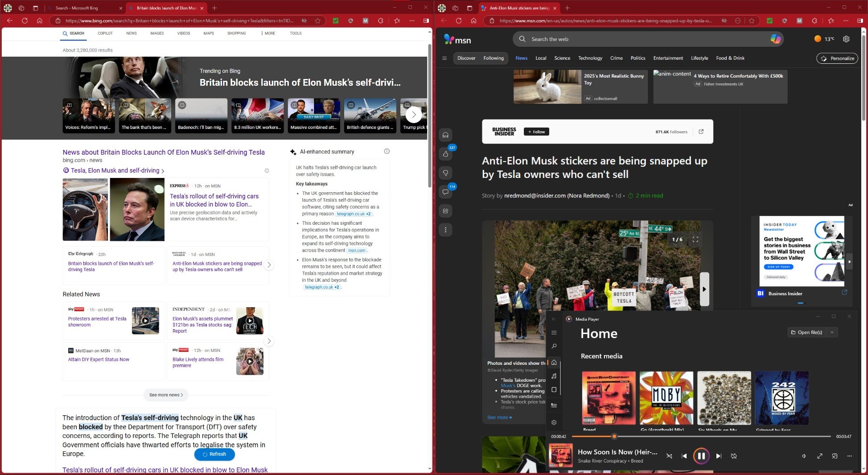This screenshot has width=868, height=475.
Task: Seek along the Media Player progress bar
Action: (x=701, y=436)
